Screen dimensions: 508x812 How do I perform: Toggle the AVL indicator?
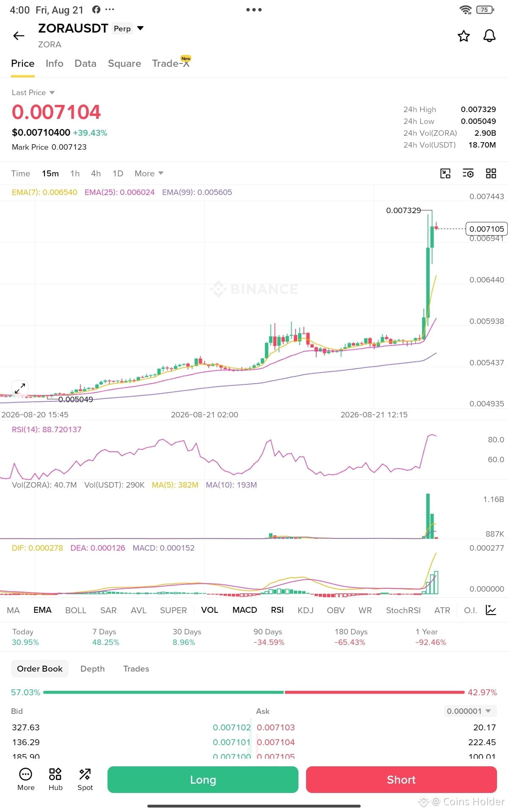[x=138, y=610]
